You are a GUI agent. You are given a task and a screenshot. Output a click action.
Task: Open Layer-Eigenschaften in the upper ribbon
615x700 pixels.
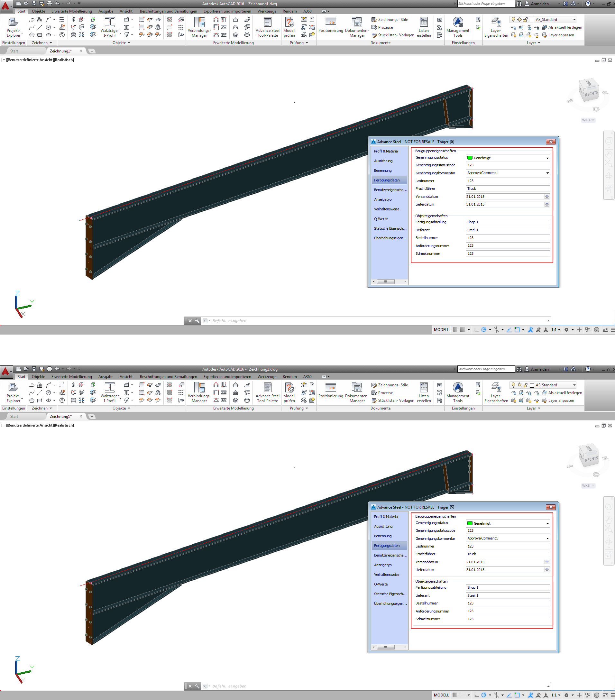click(x=496, y=27)
